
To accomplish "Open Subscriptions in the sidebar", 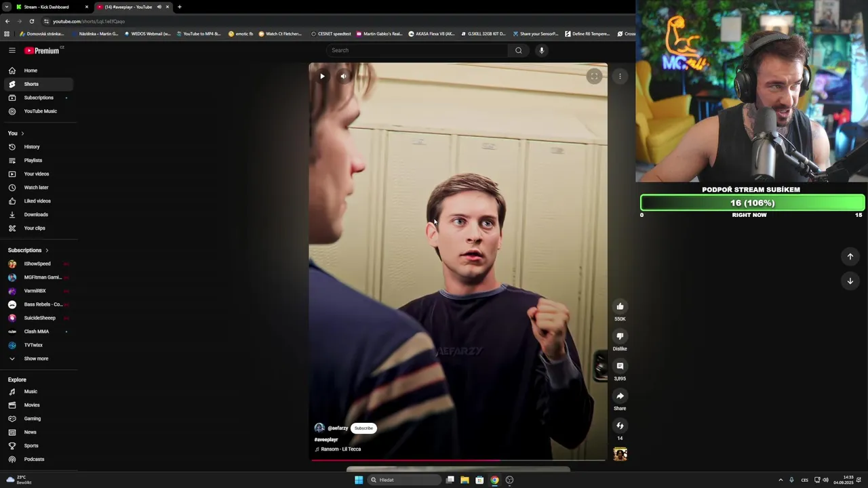I will (37, 98).
